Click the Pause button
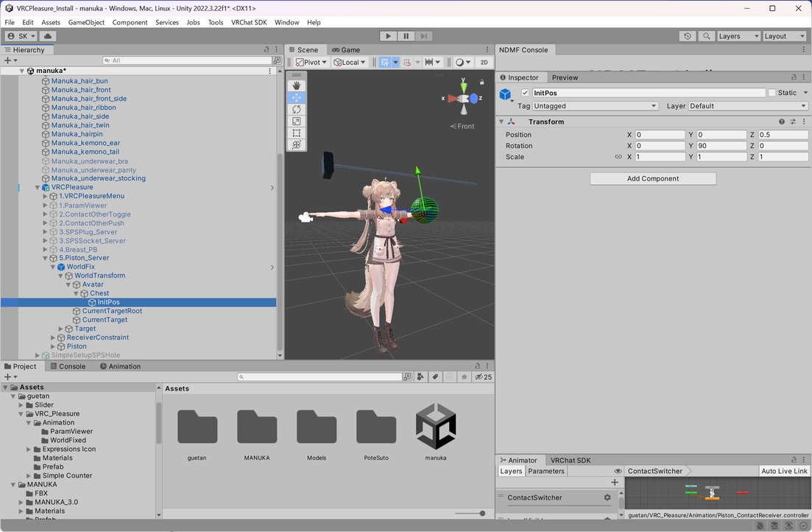 pos(406,36)
